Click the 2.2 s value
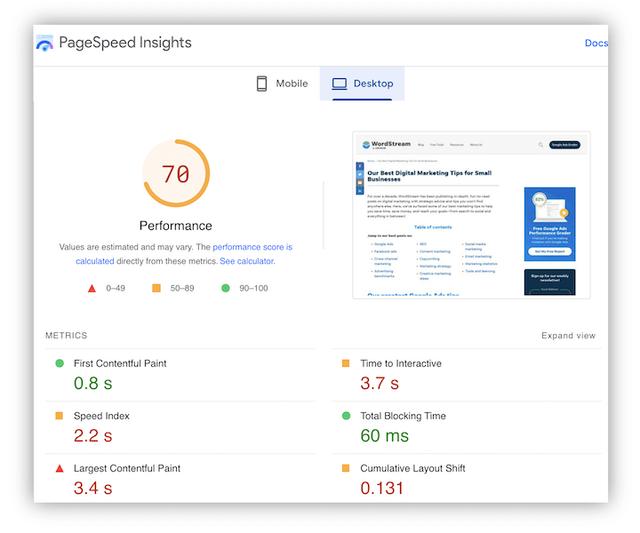The image size is (640, 533). [x=93, y=436]
